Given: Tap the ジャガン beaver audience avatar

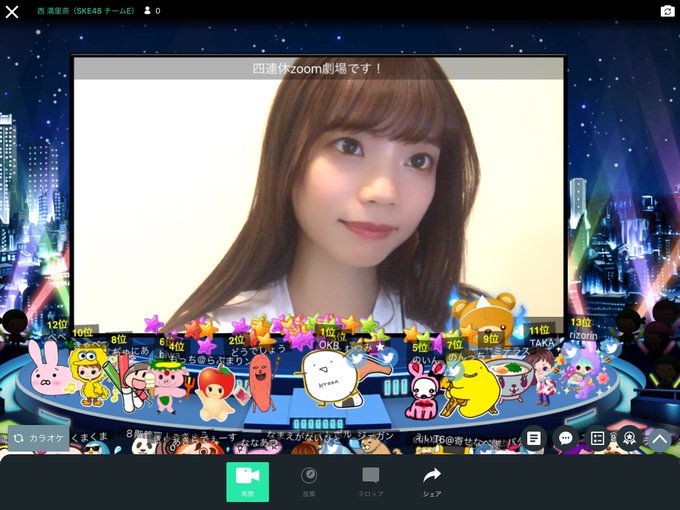Looking at the screenshot, I should [x=376, y=446].
